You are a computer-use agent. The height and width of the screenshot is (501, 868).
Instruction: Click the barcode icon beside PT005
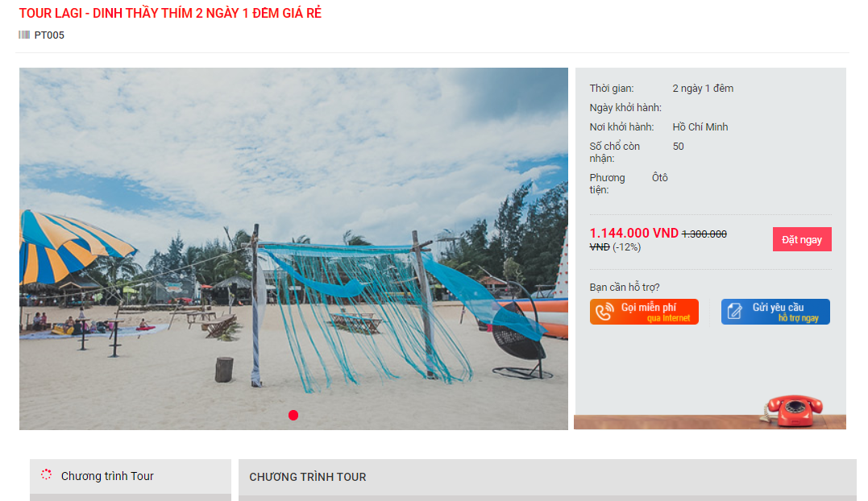click(x=24, y=35)
